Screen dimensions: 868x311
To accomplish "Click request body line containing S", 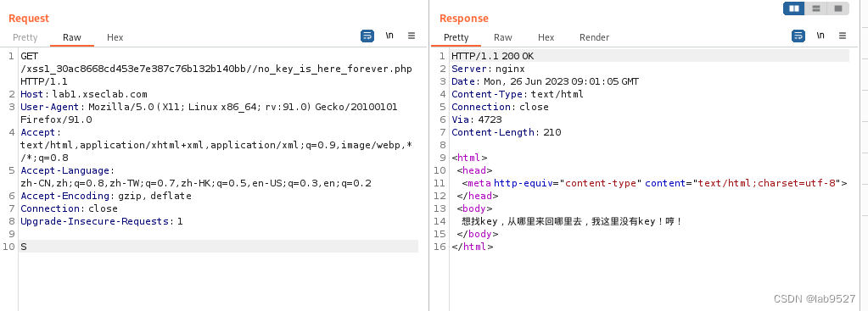I will pyautogui.click(x=219, y=247).
